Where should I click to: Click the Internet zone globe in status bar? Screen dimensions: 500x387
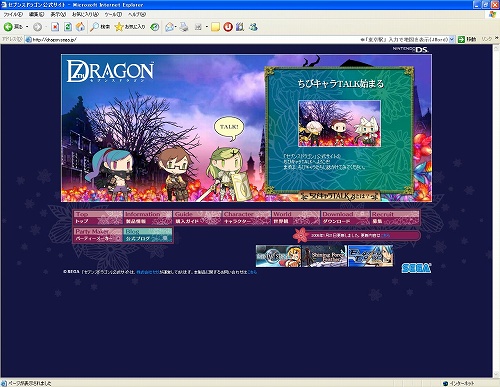click(x=446, y=383)
